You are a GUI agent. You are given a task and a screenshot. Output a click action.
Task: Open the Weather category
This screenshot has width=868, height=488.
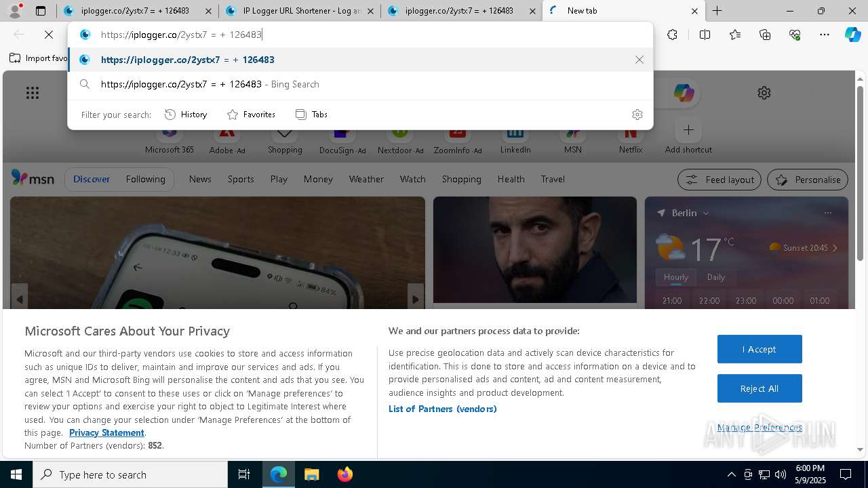[x=366, y=179]
